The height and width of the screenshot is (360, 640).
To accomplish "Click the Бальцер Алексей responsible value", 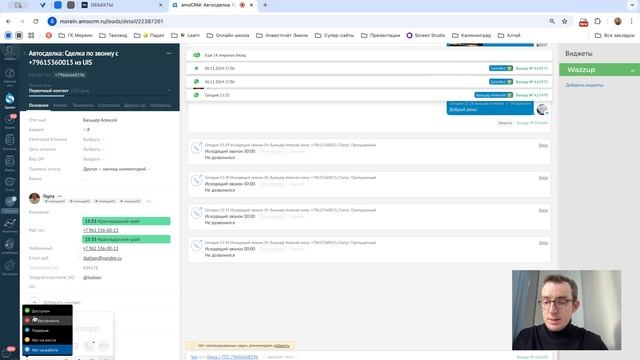I will coord(100,120).
